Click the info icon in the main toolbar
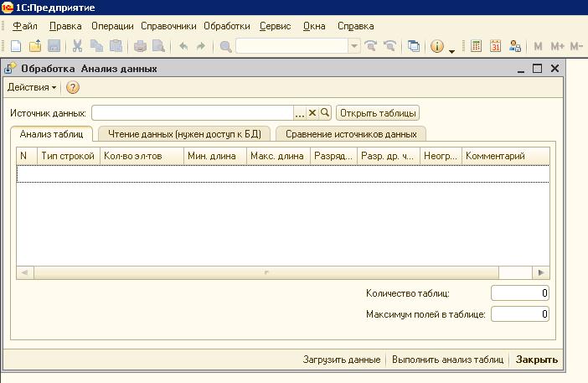 coord(436,47)
